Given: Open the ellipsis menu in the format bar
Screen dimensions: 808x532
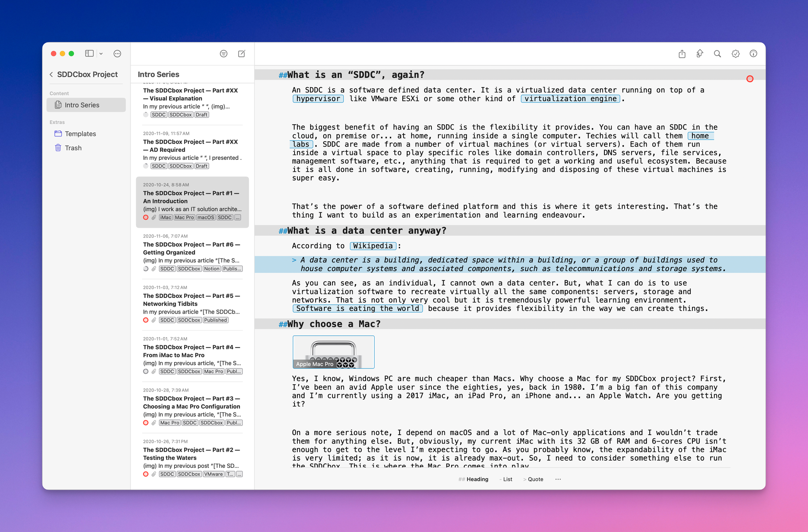Looking at the screenshot, I should [558, 479].
